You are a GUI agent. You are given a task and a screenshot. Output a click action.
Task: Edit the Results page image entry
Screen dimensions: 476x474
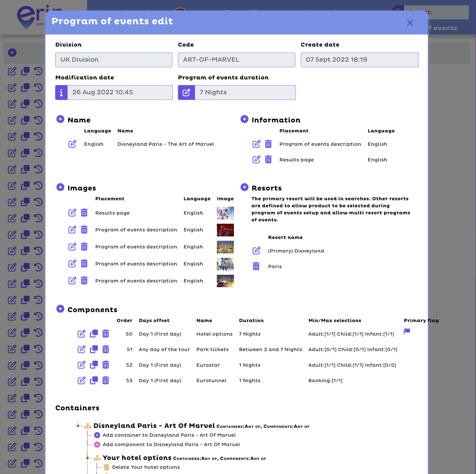click(72, 213)
